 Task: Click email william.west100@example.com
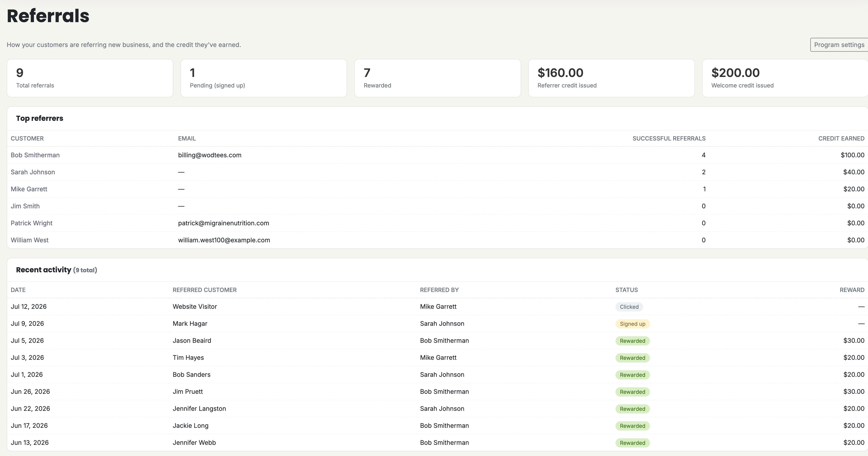(224, 240)
